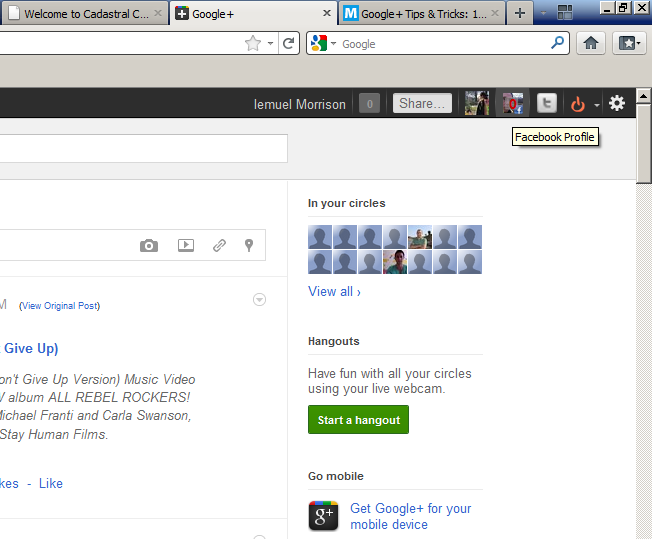This screenshot has height=539, width=652.
Task: Switch to Google+ Tips & Tricks tab
Action: pyautogui.click(x=422, y=14)
